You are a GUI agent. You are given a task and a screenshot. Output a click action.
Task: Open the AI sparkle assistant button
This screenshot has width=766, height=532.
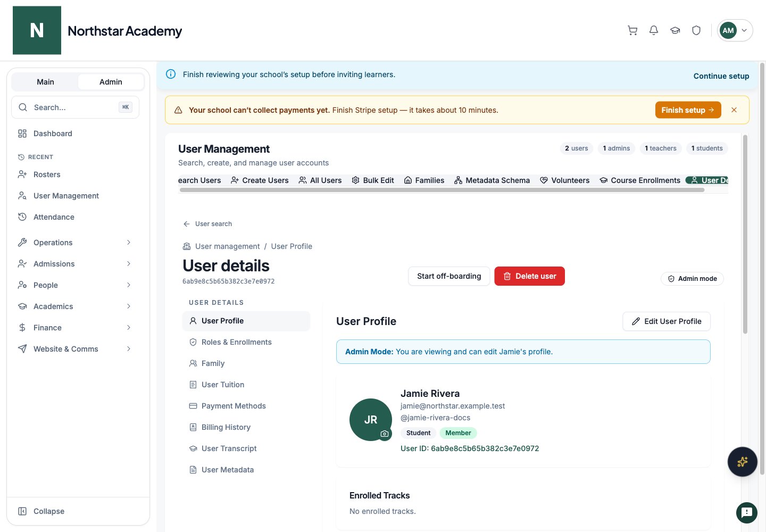[x=743, y=462]
